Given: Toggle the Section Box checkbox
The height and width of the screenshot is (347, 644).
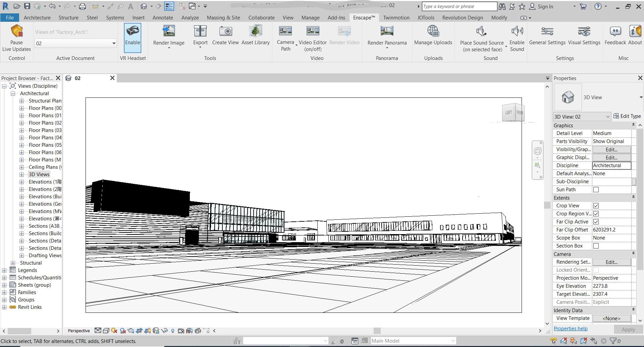Looking at the screenshot, I should (x=596, y=246).
